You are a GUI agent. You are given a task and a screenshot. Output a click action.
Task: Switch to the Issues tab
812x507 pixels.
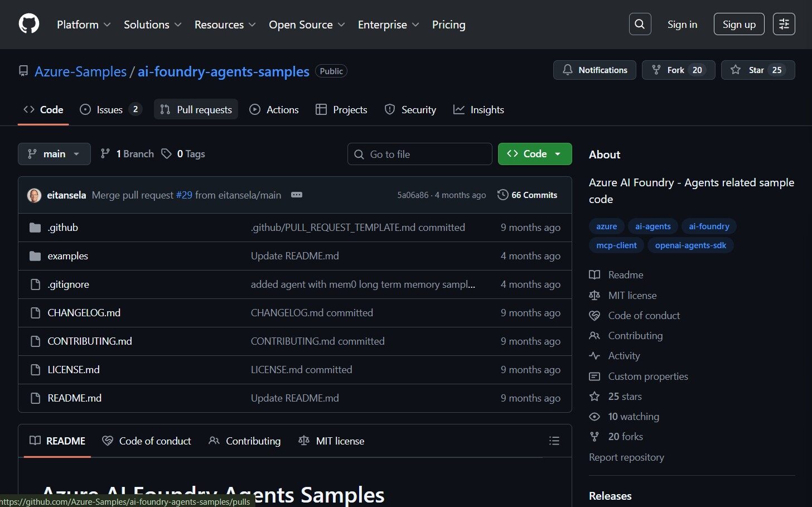[x=110, y=110]
